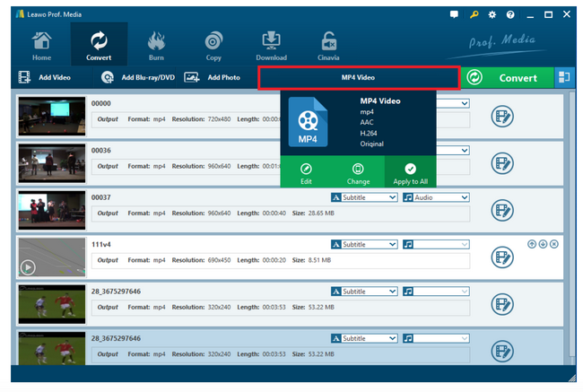Edit last 28_3675297646 video with edit icon
Screen dimensions: 583x392
[x=502, y=351]
